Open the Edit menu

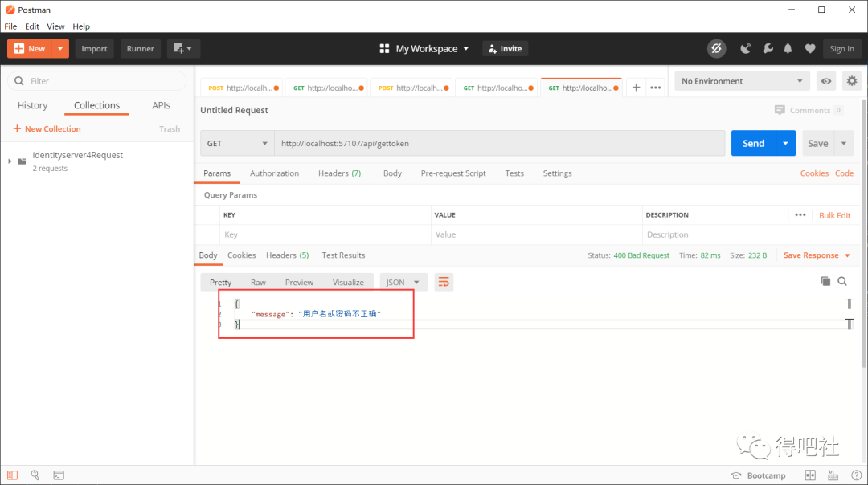click(32, 26)
